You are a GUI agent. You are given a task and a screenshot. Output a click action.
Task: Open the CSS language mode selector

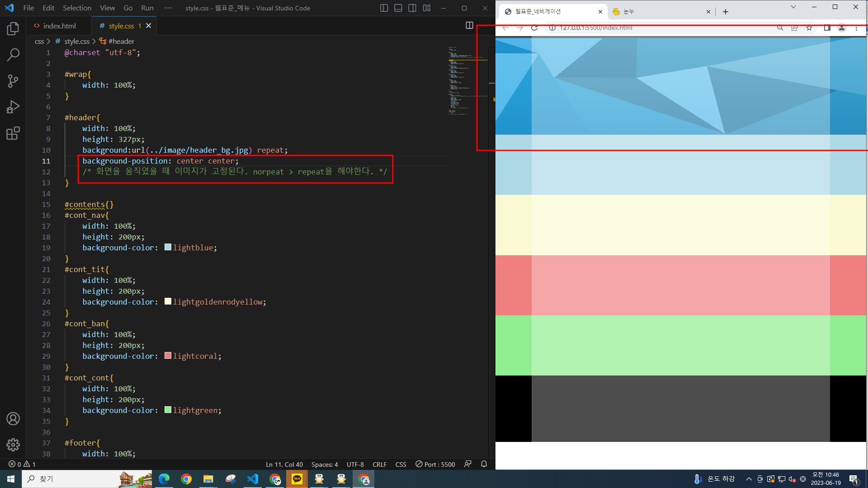tap(401, 465)
